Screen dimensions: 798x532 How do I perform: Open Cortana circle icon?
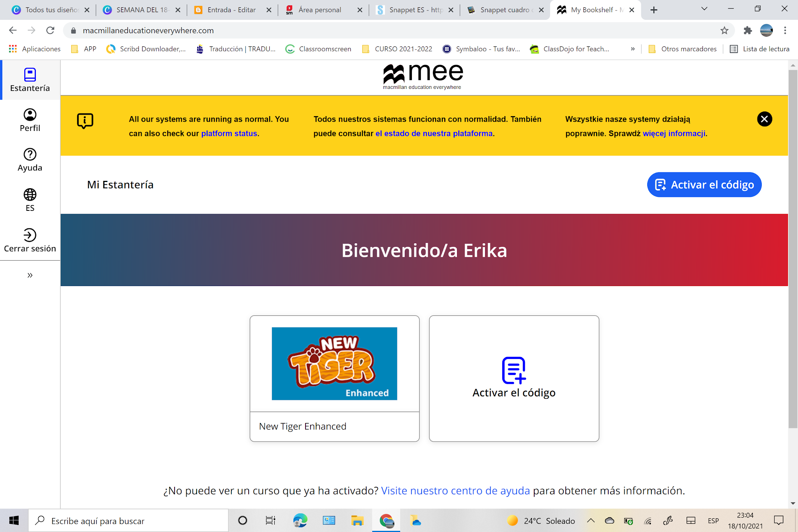click(x=242, y=521)
